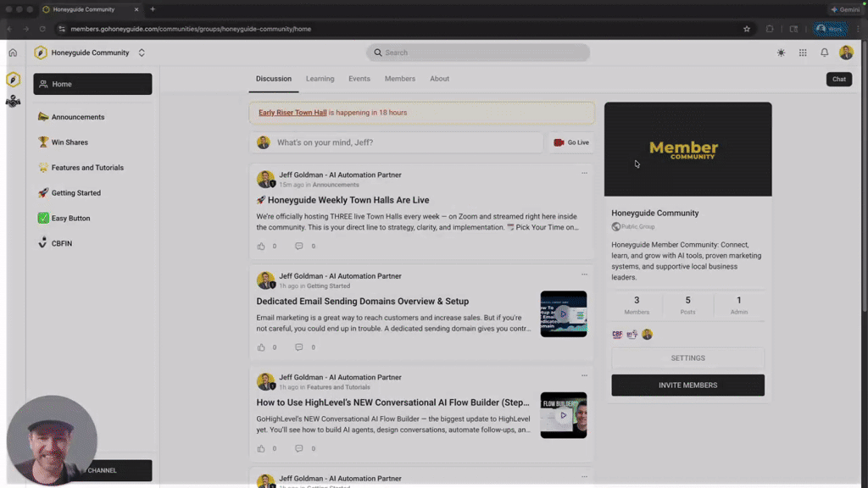Image resolution: width=868 pixels, height=488 pixels.
Task: Open Features and Tutorials category link on post
Action: point(338,387)
